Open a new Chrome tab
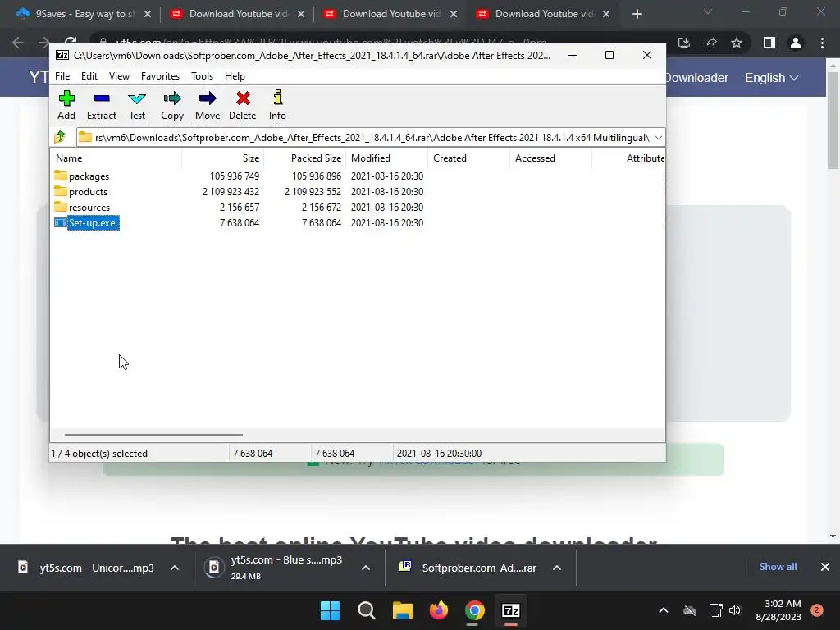The image size is (840, 630). click(x=637, y=14)
